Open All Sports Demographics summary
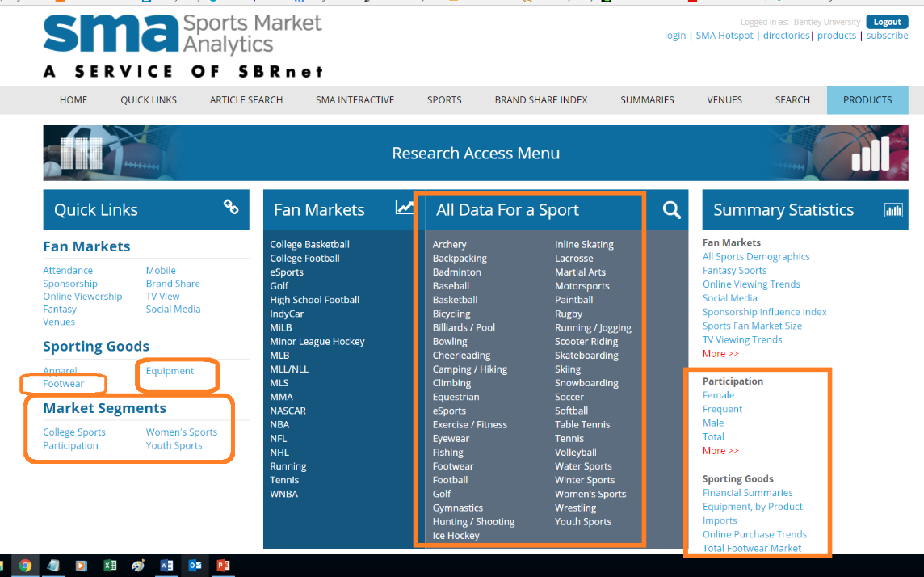 tap(756, 257)
